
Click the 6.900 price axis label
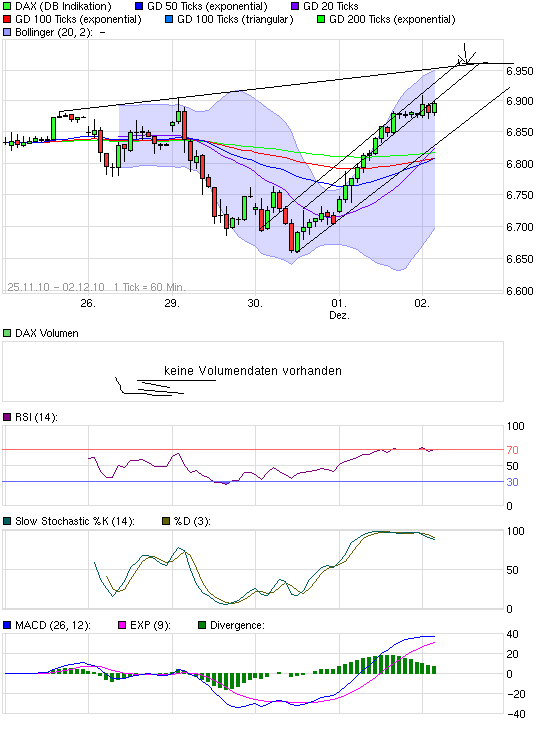click(520, 101)
